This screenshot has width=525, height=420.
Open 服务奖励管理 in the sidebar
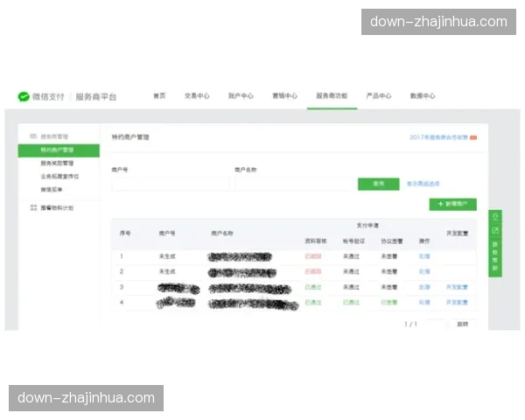click(57, 163)
